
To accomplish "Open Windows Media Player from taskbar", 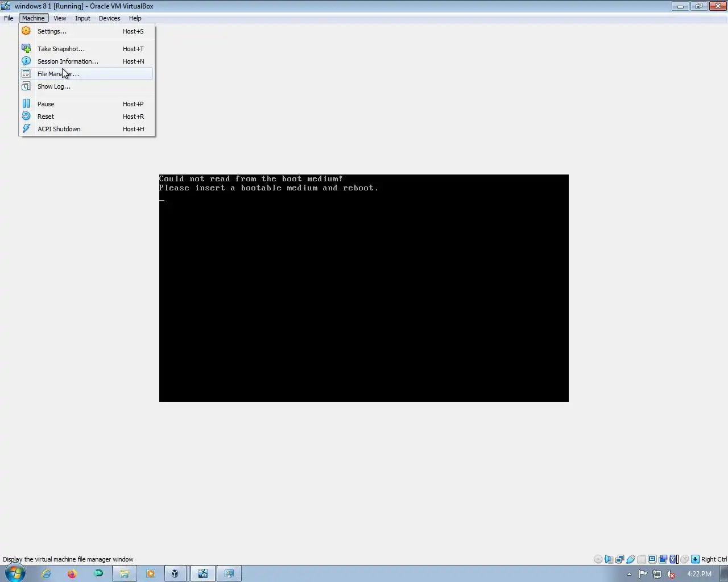I will tap(151, 573).
